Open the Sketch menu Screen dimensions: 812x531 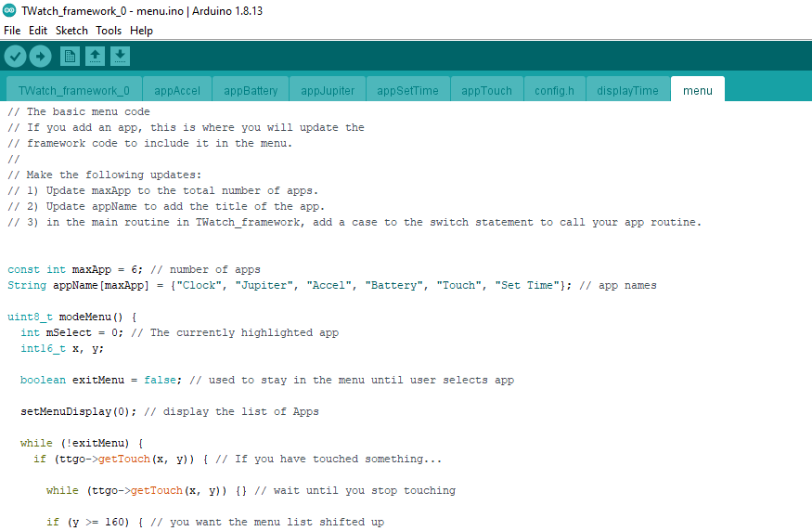coord(71,31)
